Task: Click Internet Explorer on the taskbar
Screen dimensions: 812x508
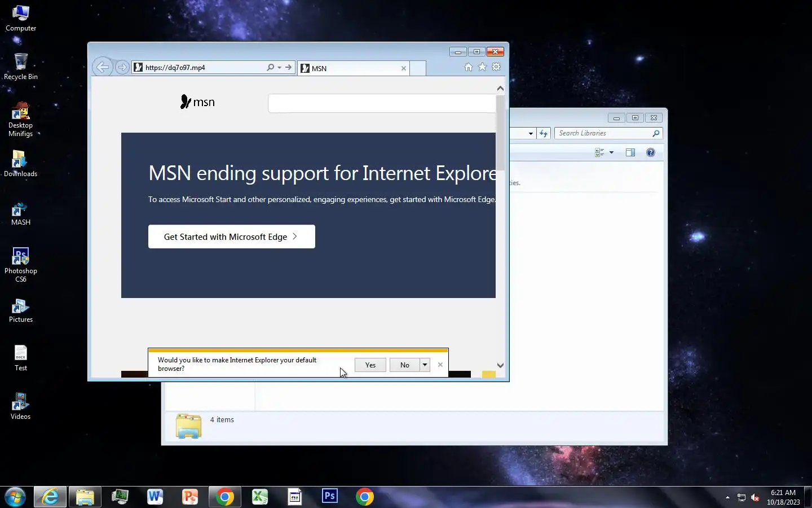Action: (51, 497)
